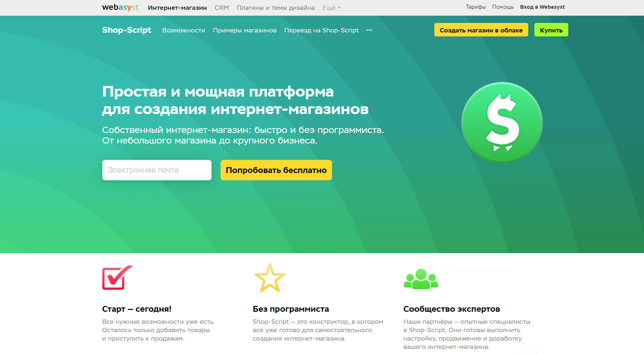
Task: Click the red checkmark icon
Action: click(x=117, y=278)
